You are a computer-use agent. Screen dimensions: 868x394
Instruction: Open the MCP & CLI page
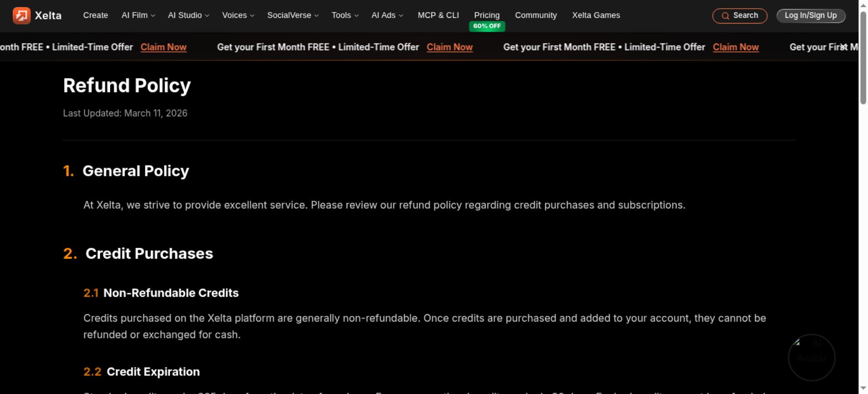[438, 15]
